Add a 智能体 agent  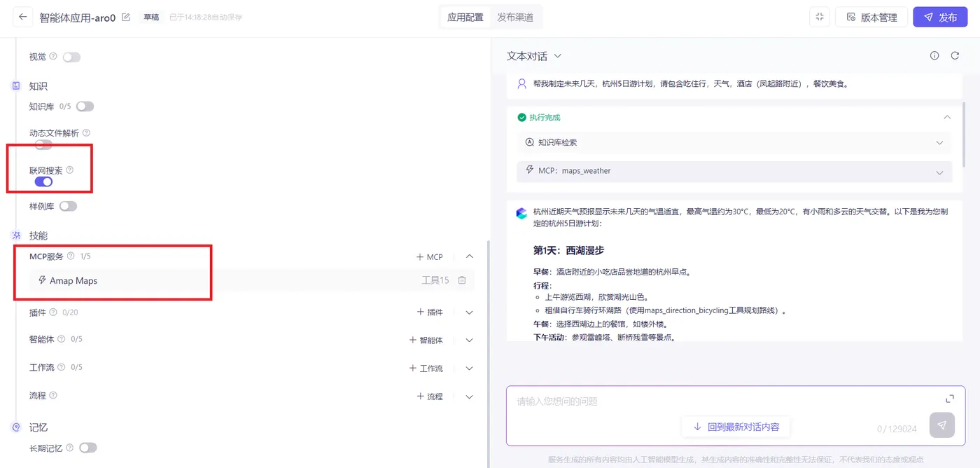click(426, 340)
